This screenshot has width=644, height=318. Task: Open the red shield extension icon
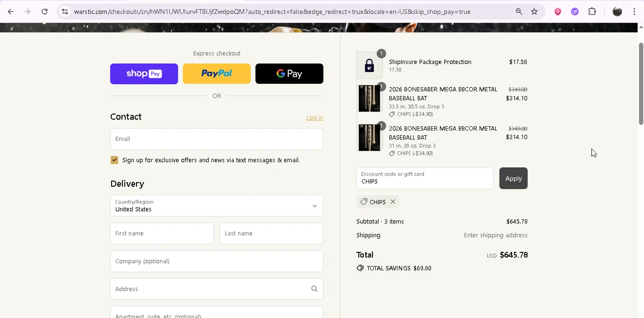click(x=558, y=12)
